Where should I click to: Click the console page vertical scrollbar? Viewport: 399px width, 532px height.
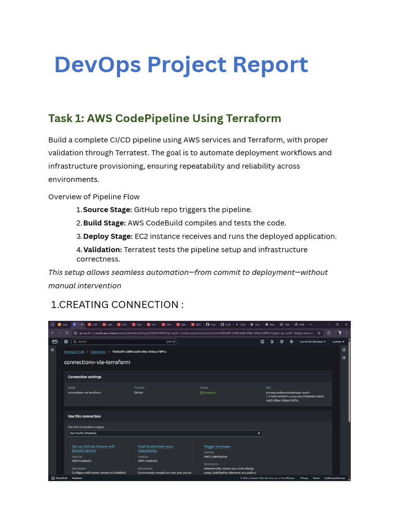point(349,382)
